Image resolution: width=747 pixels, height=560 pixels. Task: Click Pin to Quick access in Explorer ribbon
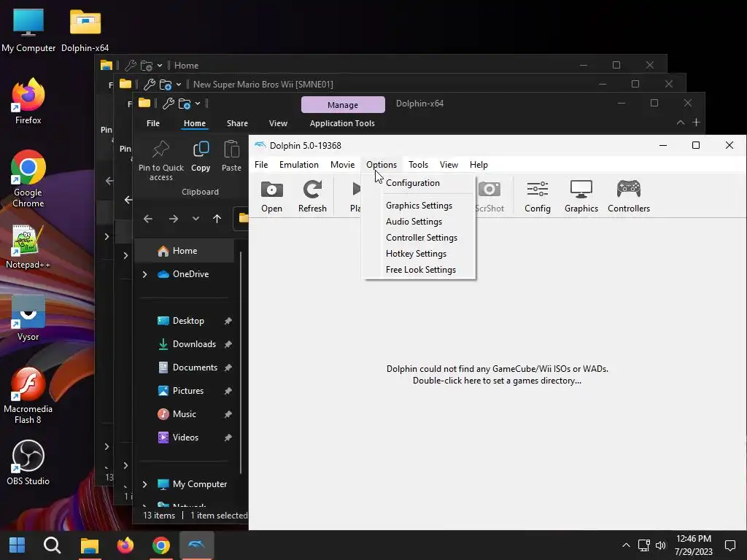(161, 160)
